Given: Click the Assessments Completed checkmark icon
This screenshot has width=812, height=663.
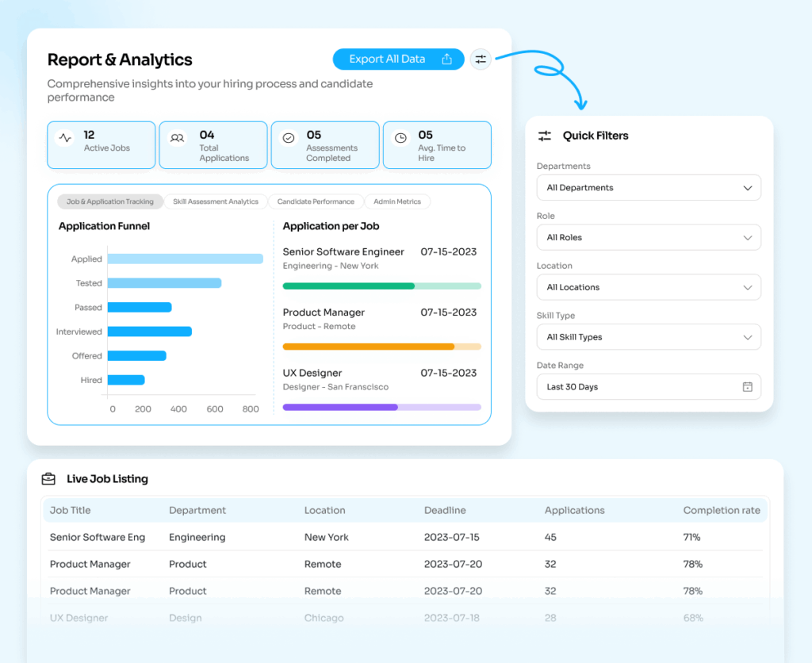Looking at the screenshot, I should coord(289,138).
